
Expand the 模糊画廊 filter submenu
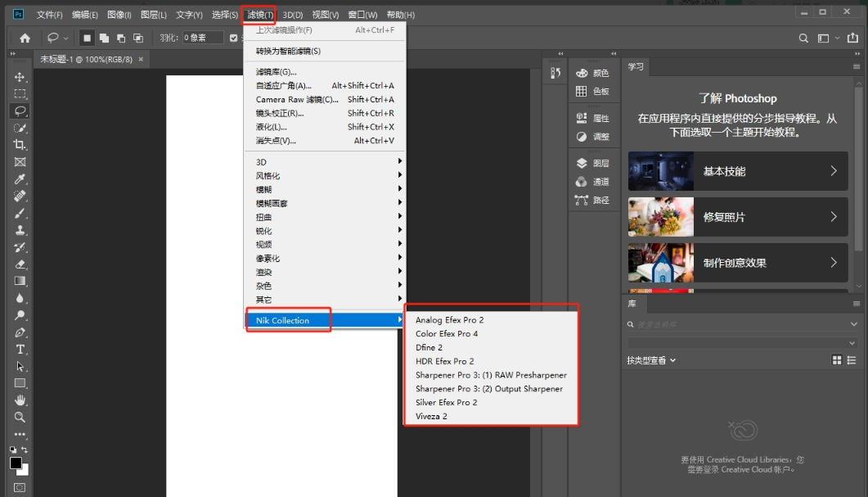[x=325, y=203]
